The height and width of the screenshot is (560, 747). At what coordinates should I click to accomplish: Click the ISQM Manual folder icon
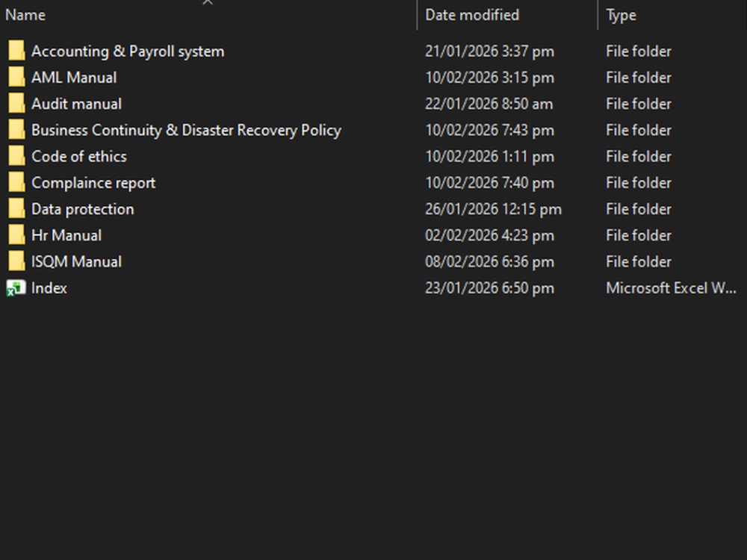click(16, 261)
